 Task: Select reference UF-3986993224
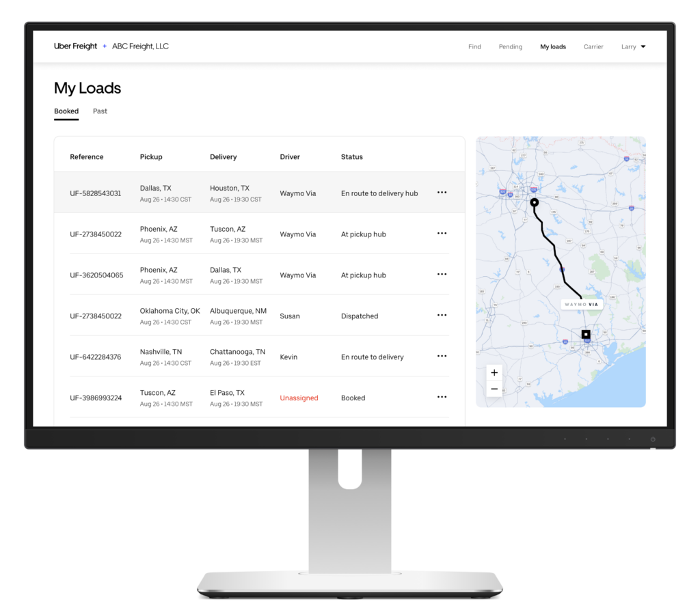pyautogui.click(x=96, y=398)
